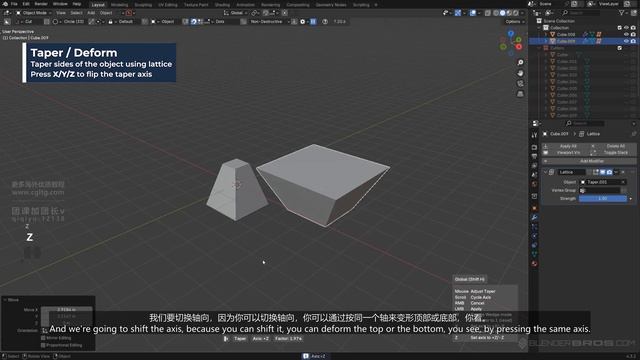Enable Proportional Editing checkbox

click(43, 345)
